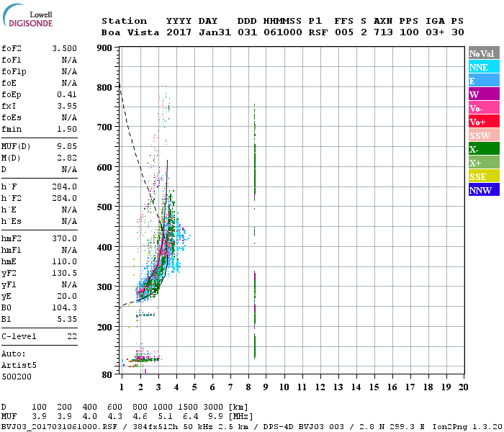Select the NNE cyan legend entry
The height and width of the screenshot is (432, 504).
pos(484,67)
